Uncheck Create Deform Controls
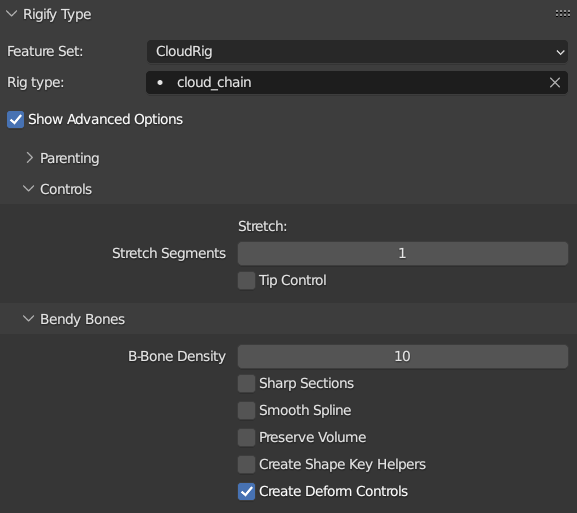Screen dimensions: 577x513 246,491
